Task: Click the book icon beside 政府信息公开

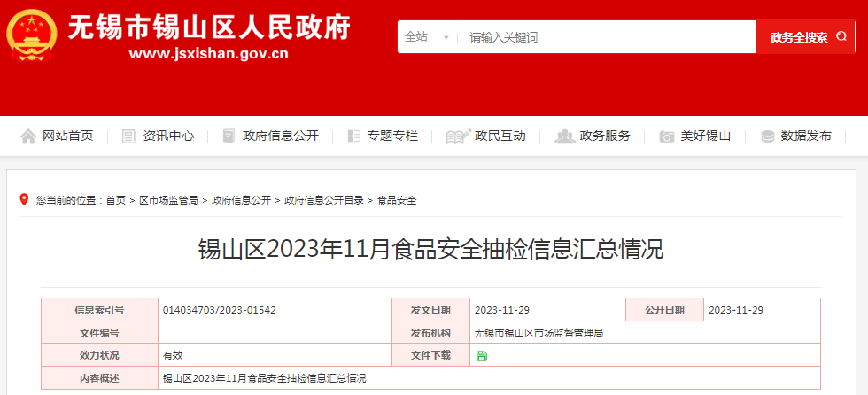Action: tap(229, 136)
